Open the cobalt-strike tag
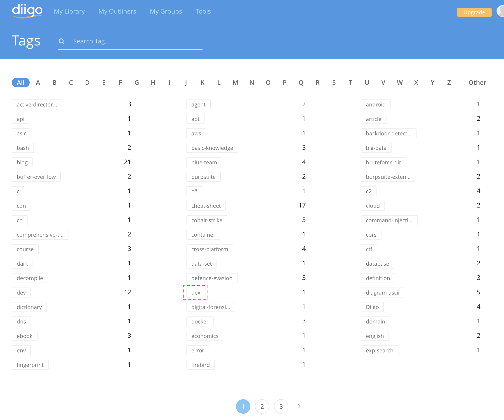Screen dimensions: 504x420 [x=207, y=220]
